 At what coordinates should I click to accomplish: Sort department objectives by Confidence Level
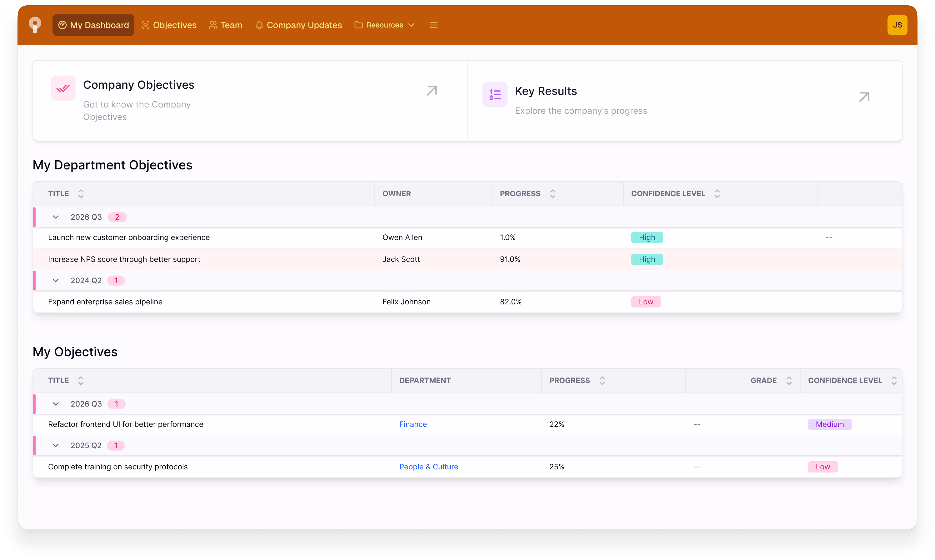click(x=717, y=193)
